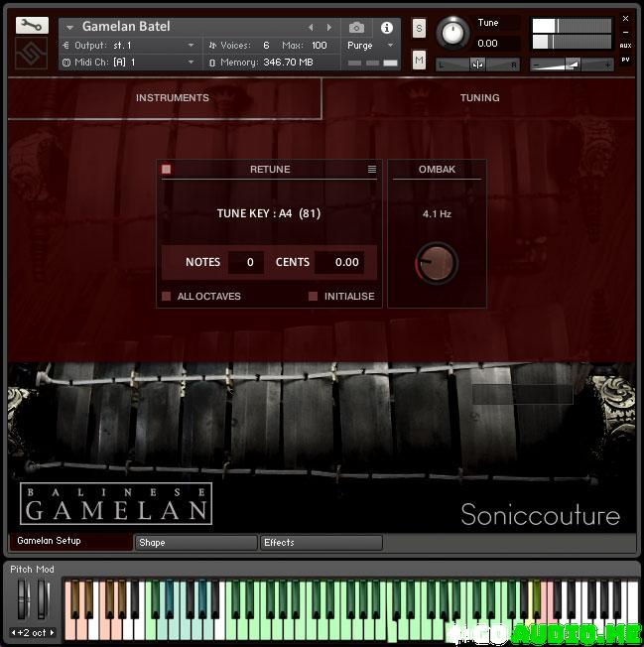644x647 pixels.
Task: Click the volume minus icon
Action: pyautogui.click(x=536, y=65)
